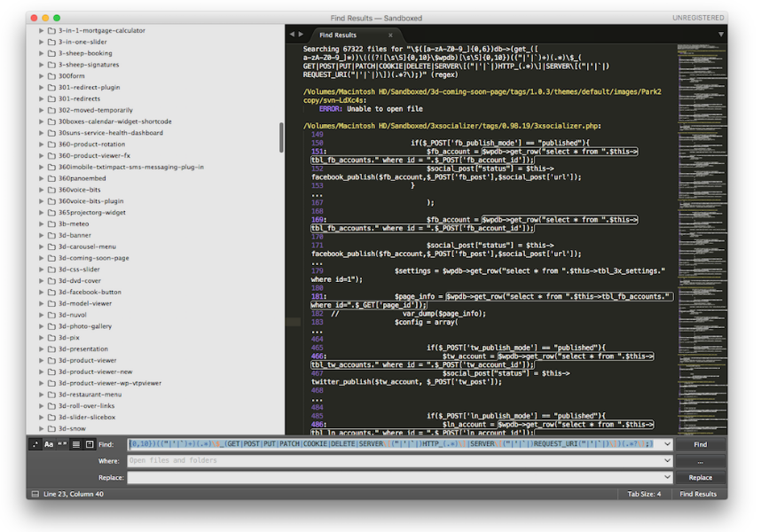
Task: Open 360imobile-txtimpact-sms-messaging-plug-in folder row
Action: tap(154, 167)
